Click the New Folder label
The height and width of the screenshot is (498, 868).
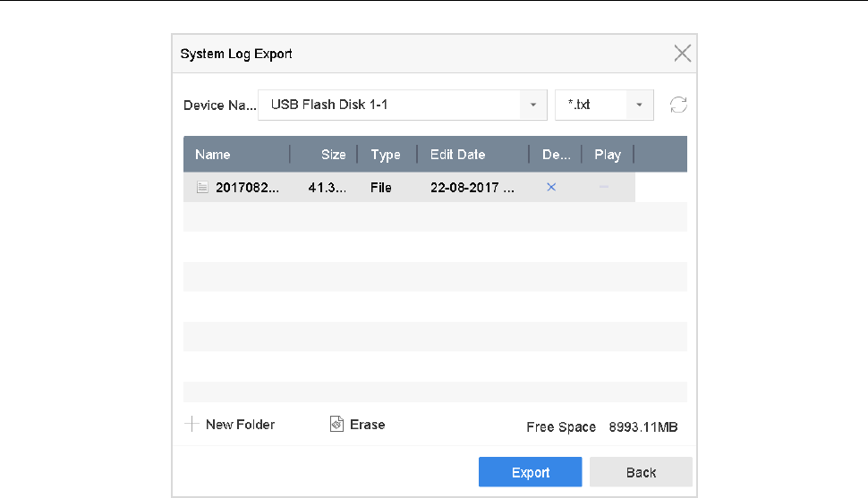[240, 425]
